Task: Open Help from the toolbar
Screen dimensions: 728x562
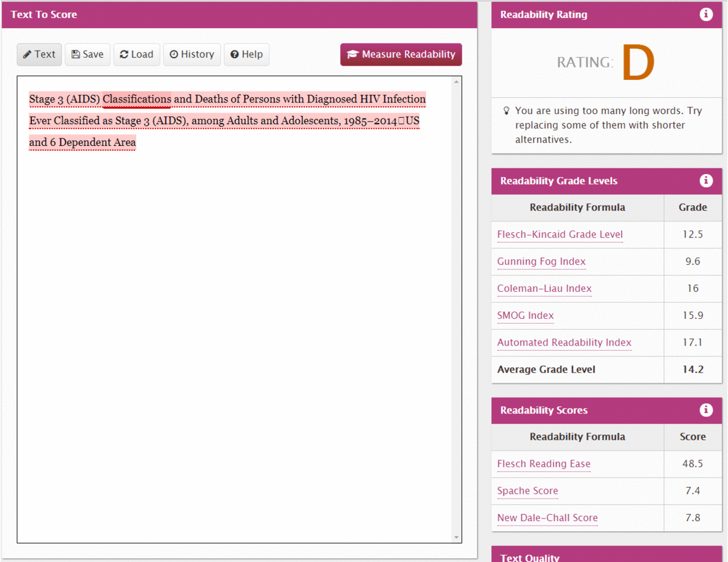Action: pyautogui.click(x=247, y=54)
